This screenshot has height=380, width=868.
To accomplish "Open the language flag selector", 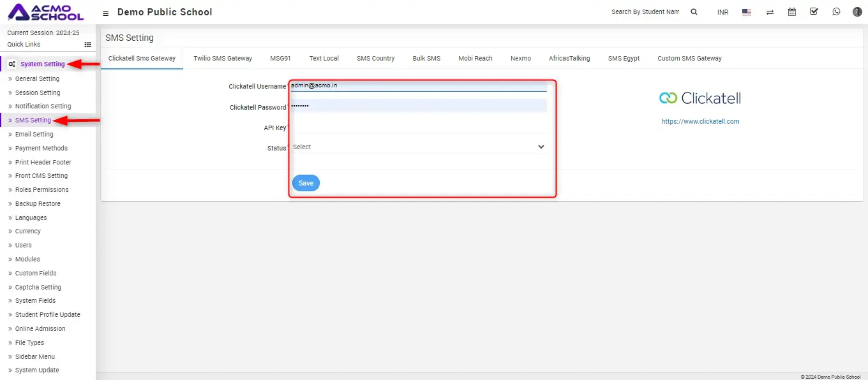I will (x=747, y=12).
